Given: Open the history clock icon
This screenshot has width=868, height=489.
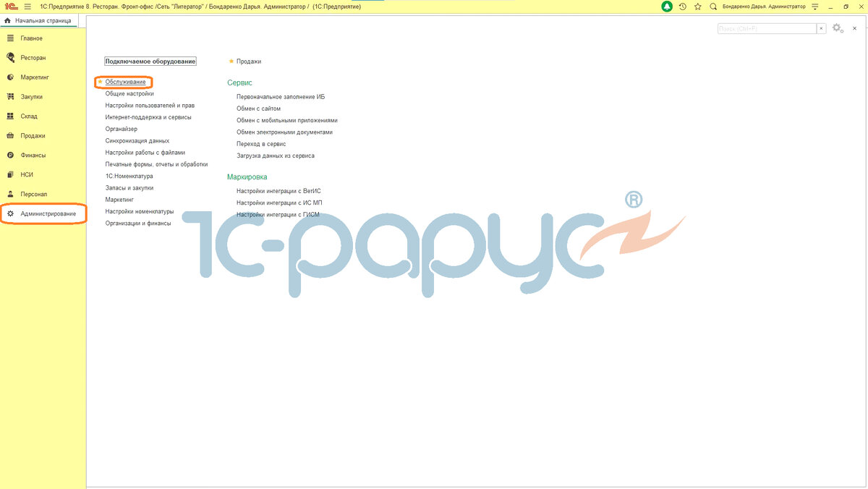Looking at the screenshot, I should point(683,7).
